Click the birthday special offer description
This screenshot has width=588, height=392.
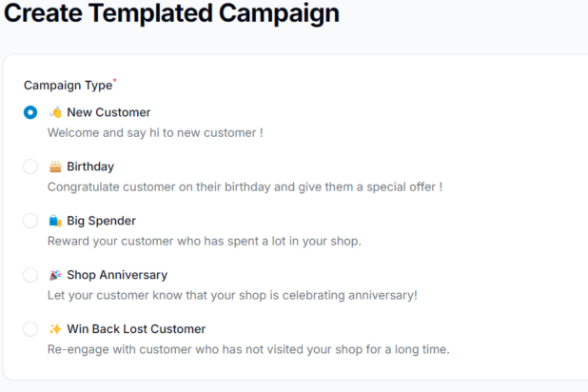click(245, 186)
